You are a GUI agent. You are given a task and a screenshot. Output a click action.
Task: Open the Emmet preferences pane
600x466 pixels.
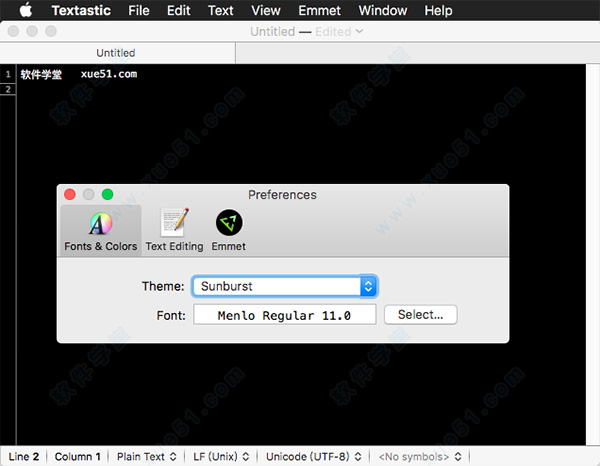pyautogui.click(x=229, y=231)
